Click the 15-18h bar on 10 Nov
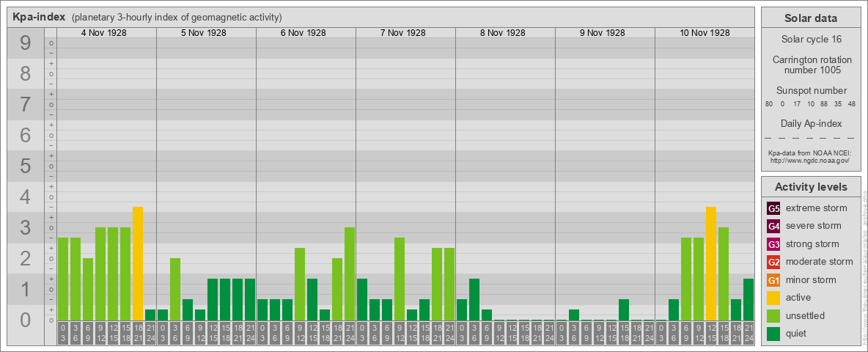The width and height of the screenshot is (868, 352). [724, 274]
